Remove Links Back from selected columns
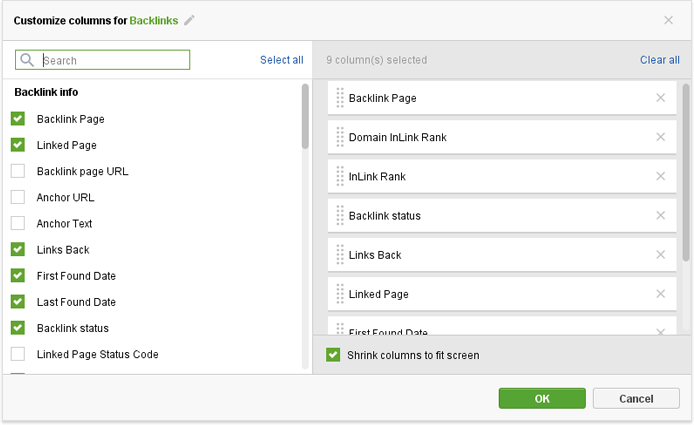This screenshot has width=694, height=425. pyautogui.click(x=660, y=255)
